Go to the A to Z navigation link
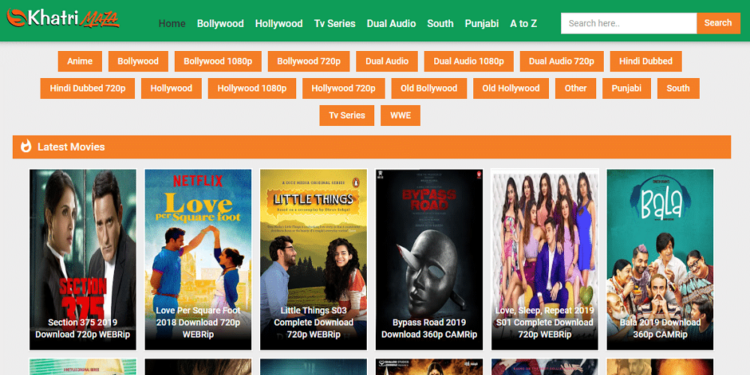750x375 pixels. point(523,23)
